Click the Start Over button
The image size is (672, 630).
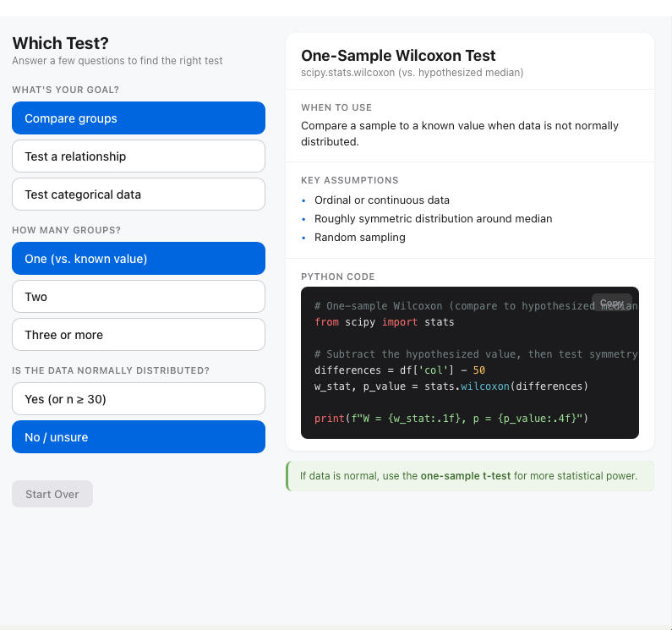[52, 494]
